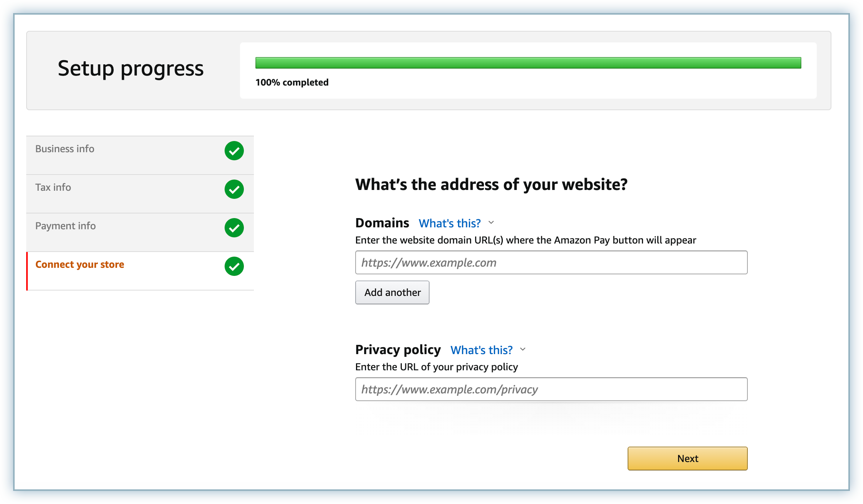Image resolution: width=863 pixels, height=504 pixels.
Task: Expand the chevron next to Privacy policy help
Action: (523, 349)
